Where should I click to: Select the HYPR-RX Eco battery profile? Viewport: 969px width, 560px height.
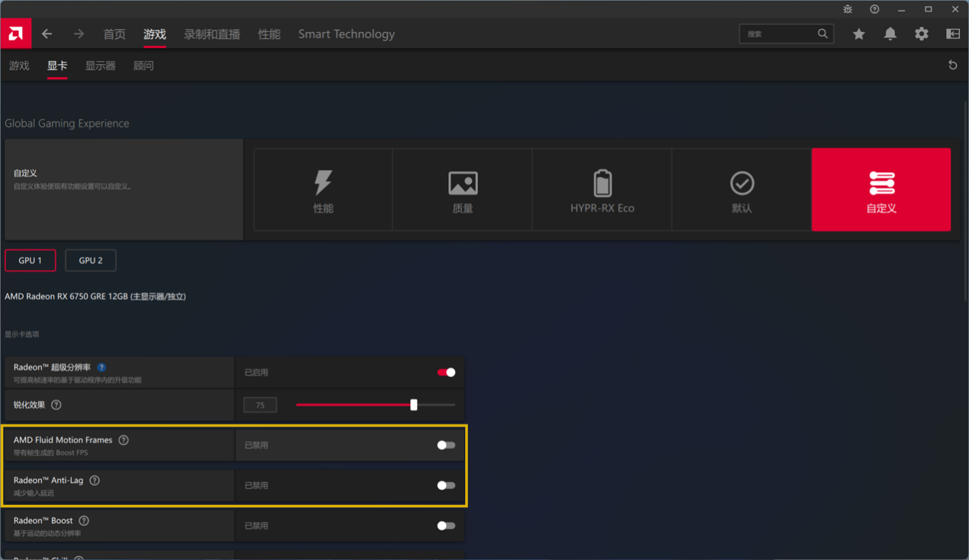[x=602, y=189]
